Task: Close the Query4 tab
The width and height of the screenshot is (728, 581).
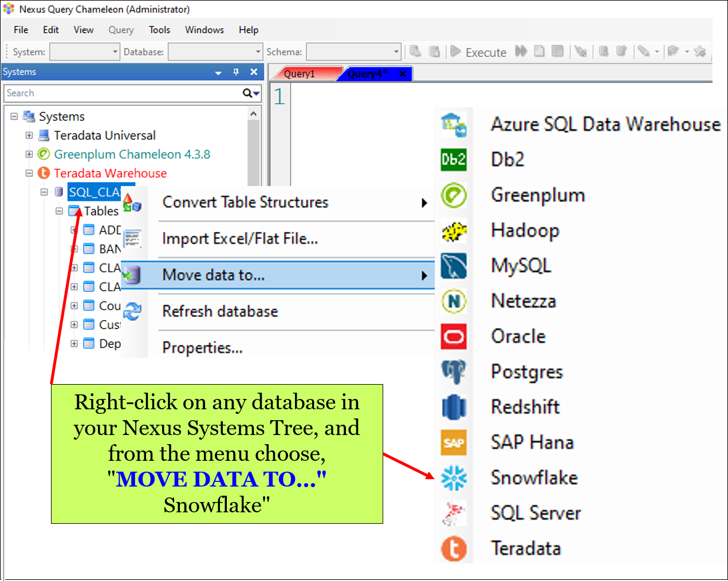Action: pyautogui.click(x=403, y=74)
